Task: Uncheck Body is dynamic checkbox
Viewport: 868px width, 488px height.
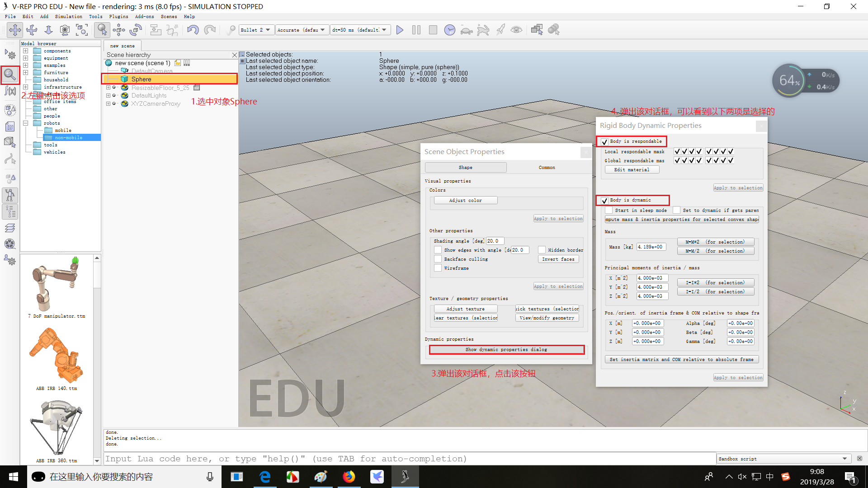Action: click(x=604, y=201)
